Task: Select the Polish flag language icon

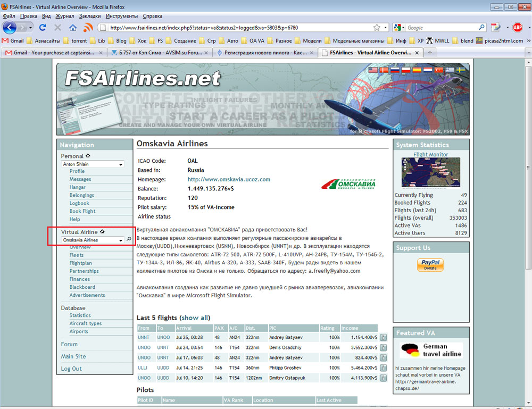Action: coord(406,70)
